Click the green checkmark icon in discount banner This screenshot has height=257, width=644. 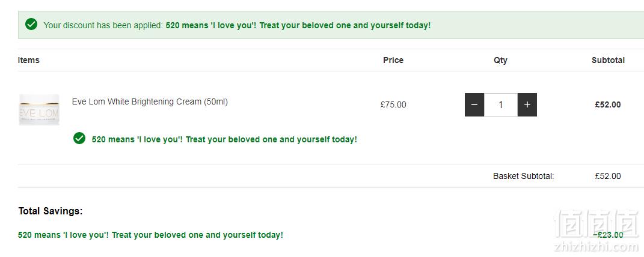tap(31, 24)
